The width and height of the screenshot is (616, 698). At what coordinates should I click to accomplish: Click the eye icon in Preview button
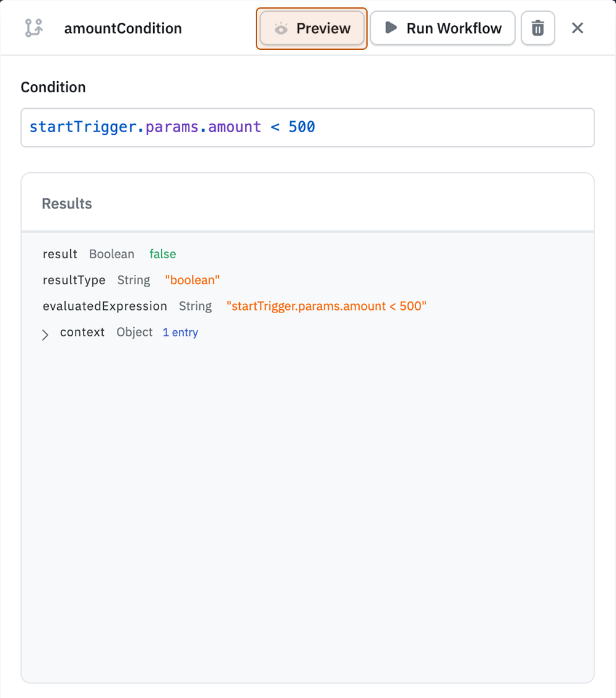point(281,29)
